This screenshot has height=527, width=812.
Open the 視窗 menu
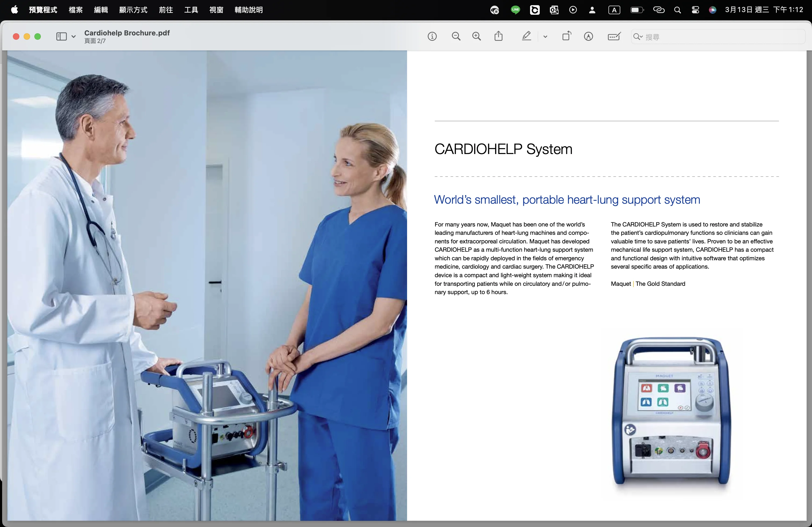[216, 10]
